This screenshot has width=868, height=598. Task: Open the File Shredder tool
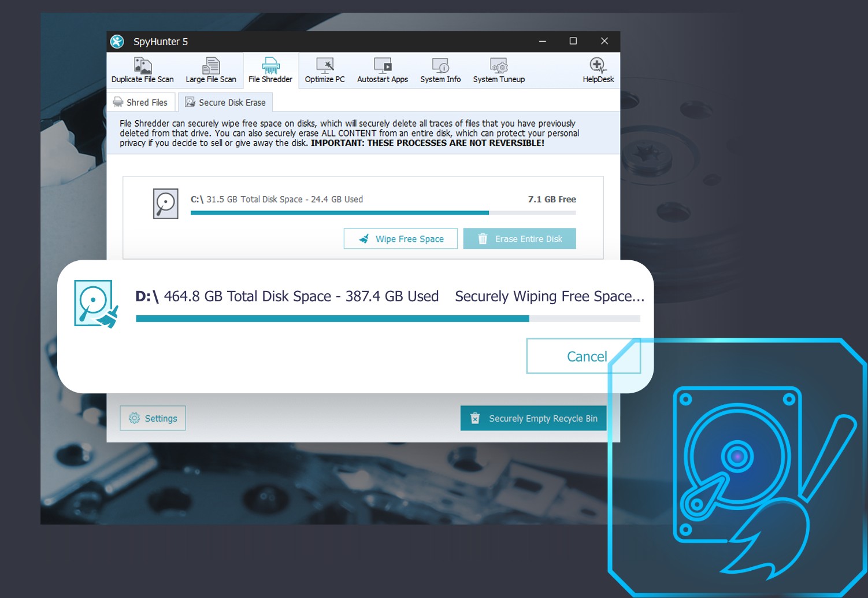pyautogui.click(x=270, y=69)
